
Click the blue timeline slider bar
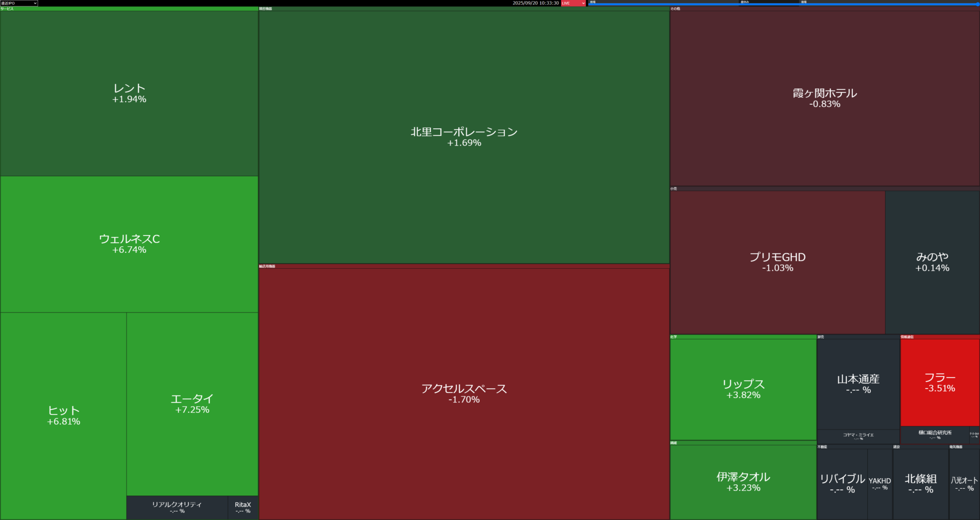(783, 4)
